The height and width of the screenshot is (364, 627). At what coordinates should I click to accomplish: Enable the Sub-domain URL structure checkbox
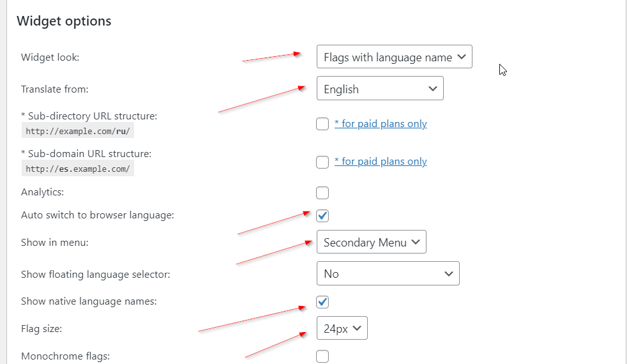322,162
